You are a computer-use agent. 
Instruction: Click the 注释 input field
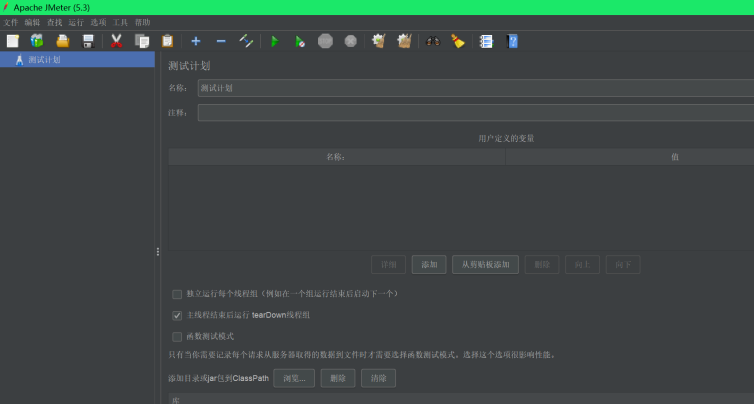pyautogui.click(x=476, y=113)
